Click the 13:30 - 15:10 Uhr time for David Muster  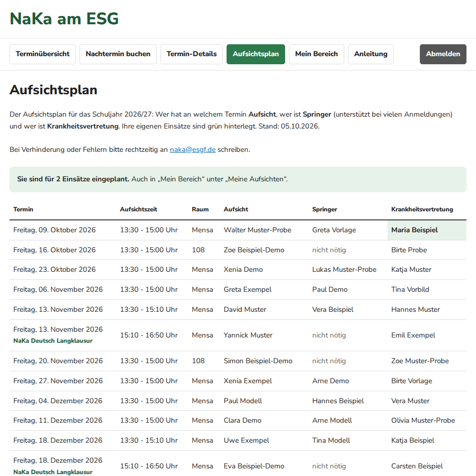pyautogui.click(x=149, y=310)
